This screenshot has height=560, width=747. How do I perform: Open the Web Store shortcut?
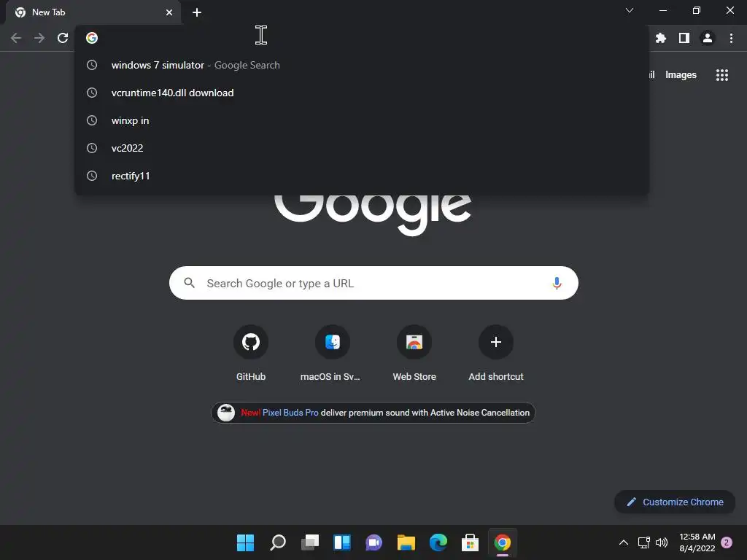[414, 354]
